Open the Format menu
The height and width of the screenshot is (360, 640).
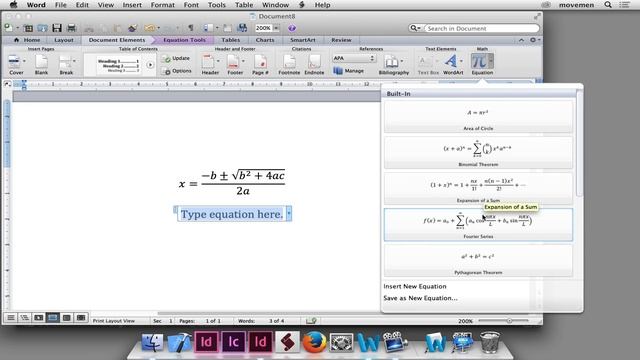tap(162, 5)
